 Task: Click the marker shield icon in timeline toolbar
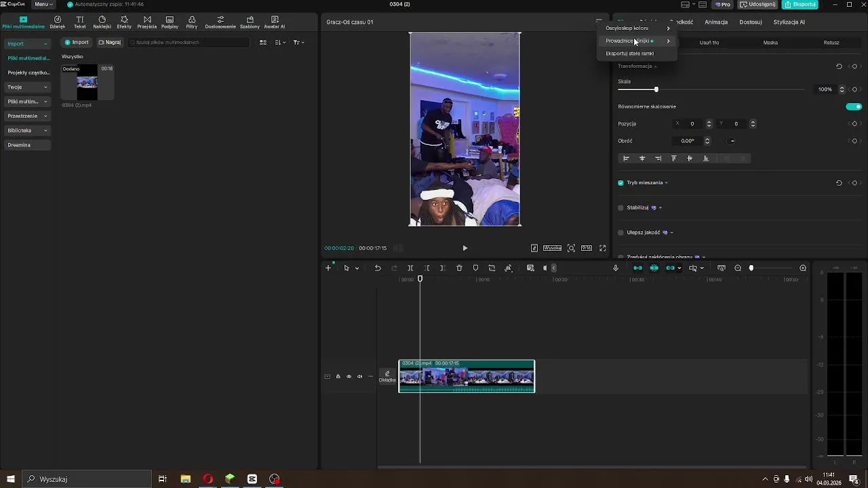pos(475,268)
